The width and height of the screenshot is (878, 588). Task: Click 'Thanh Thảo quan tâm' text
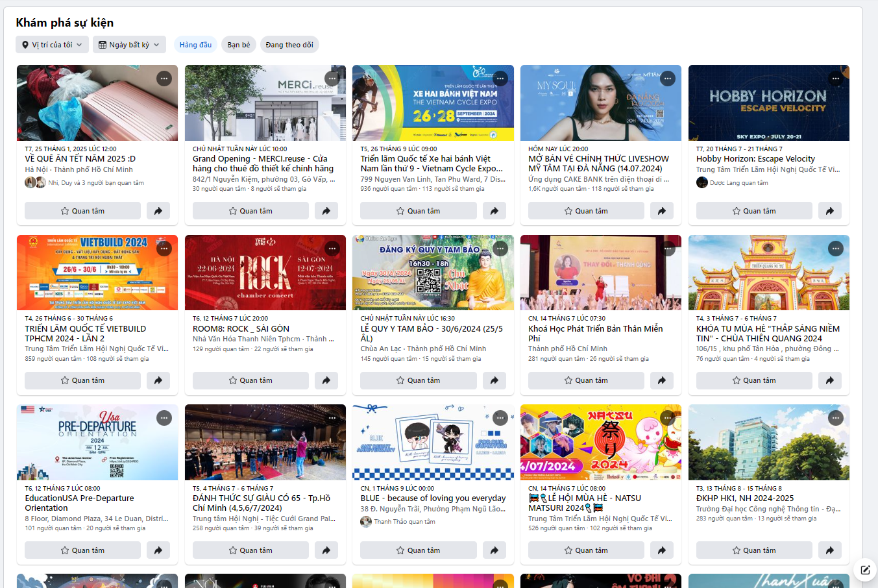(404, 522)
